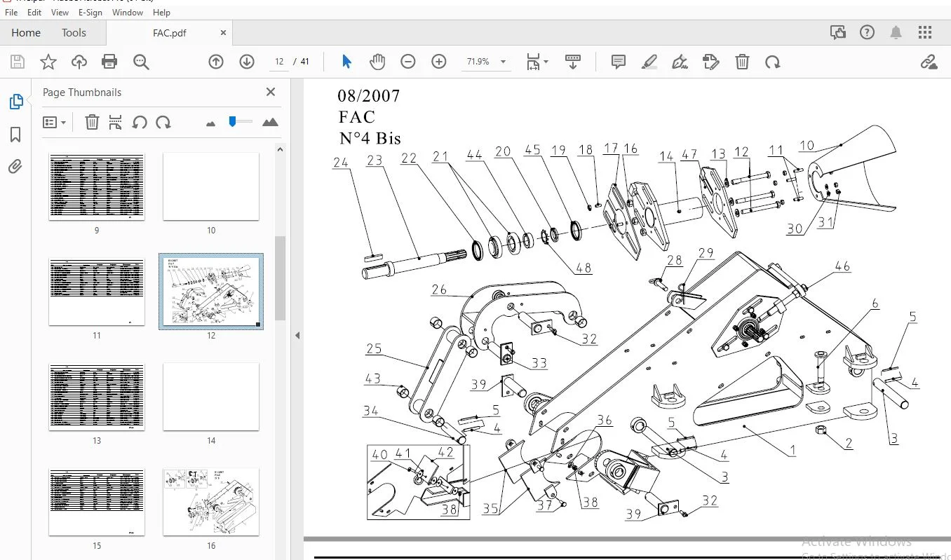Viewport: 951px width, 560px height.
Task: Open scrolling mode keyboard icon
Action: coord(573,62)
